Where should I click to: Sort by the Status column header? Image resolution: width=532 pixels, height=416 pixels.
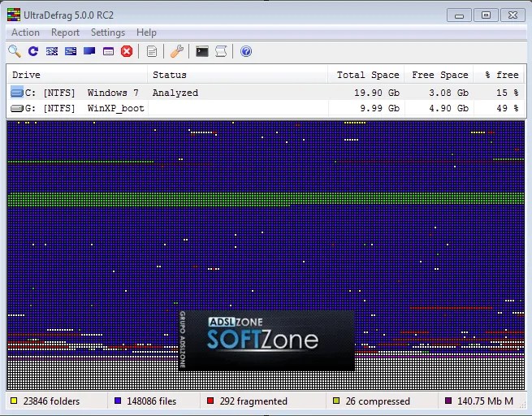click(237, 75)
